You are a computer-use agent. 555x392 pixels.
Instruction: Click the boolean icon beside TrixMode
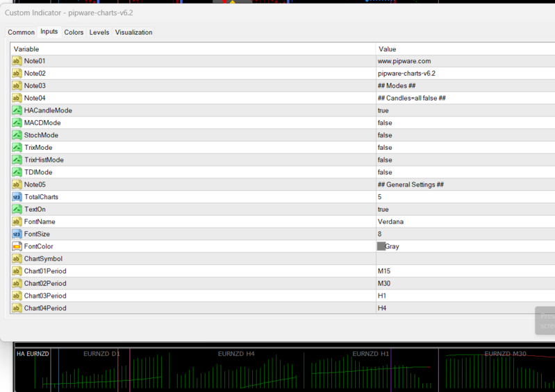coord(17,148)
